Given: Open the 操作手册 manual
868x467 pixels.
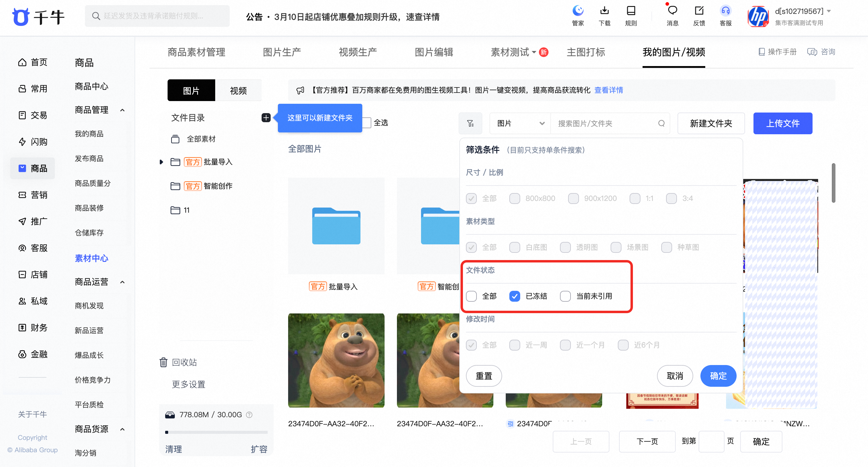Looking at the screenshot, I should (x=777, y=52).
